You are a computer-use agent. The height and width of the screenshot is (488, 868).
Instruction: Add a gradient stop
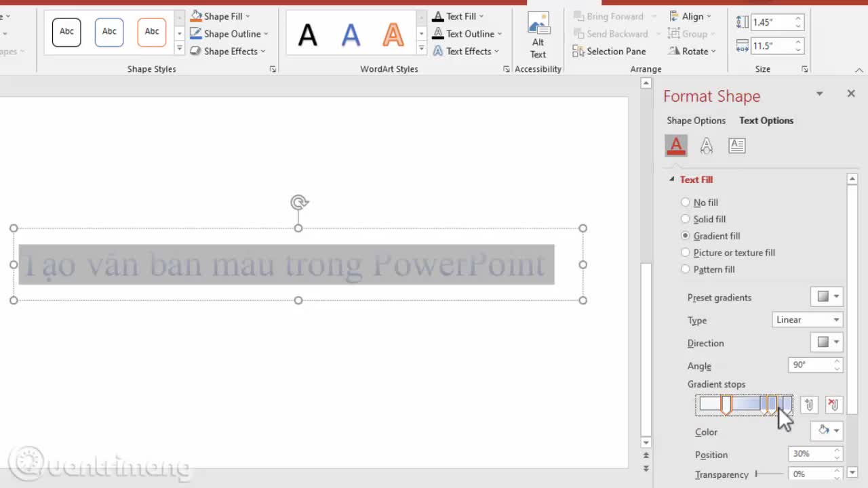click(809, 405)
